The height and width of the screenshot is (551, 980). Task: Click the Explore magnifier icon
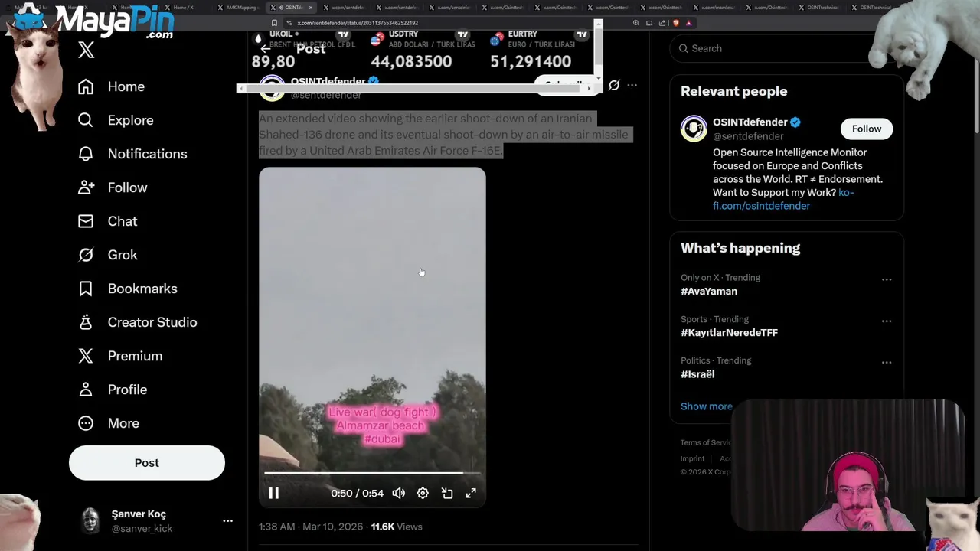point(86,120)
